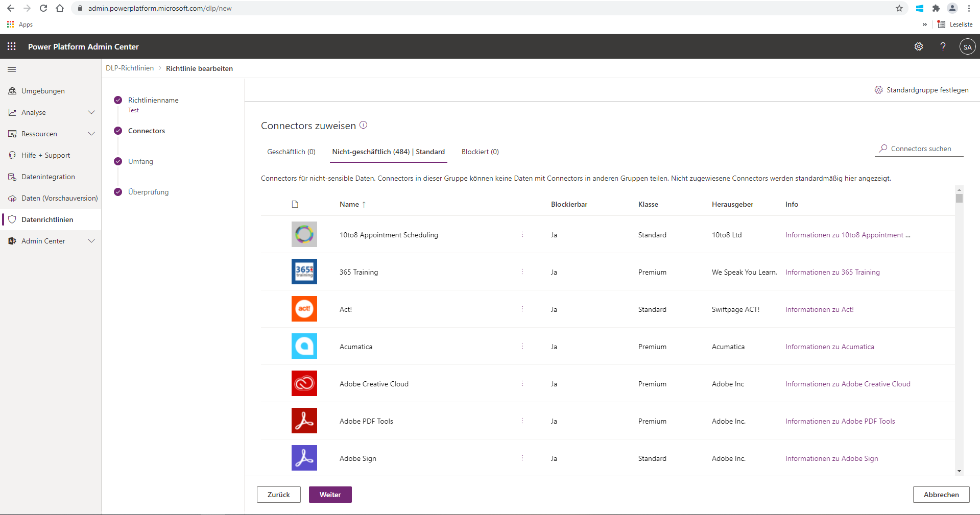Click Standardgruppe festlegen
This screenshot has width=980, height=515.
921,90
